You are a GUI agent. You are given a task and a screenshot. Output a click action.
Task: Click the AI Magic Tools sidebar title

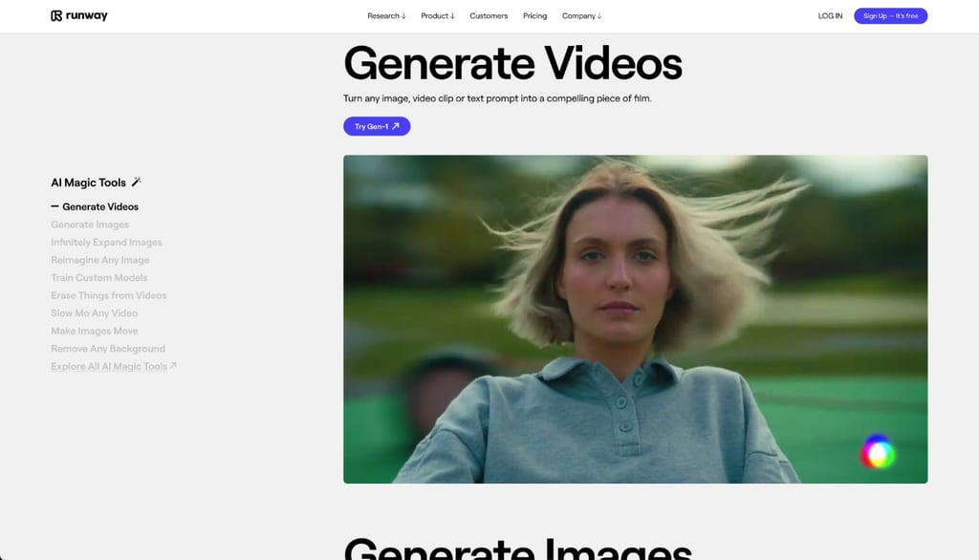point(88,183)
